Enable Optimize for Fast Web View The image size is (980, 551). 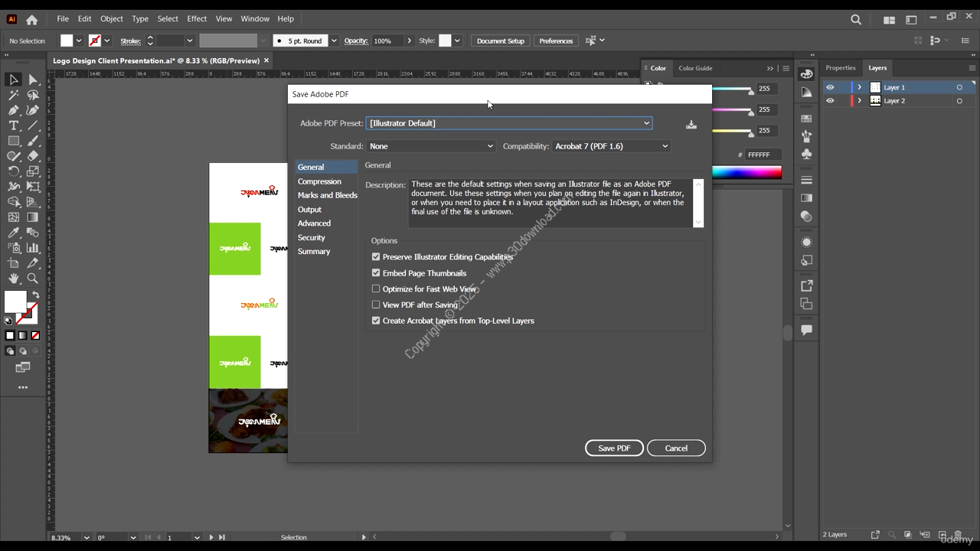[376, 289]
